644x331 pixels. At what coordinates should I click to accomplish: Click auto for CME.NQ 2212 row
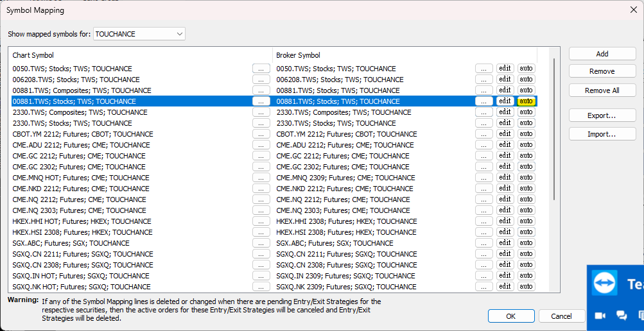526,199
